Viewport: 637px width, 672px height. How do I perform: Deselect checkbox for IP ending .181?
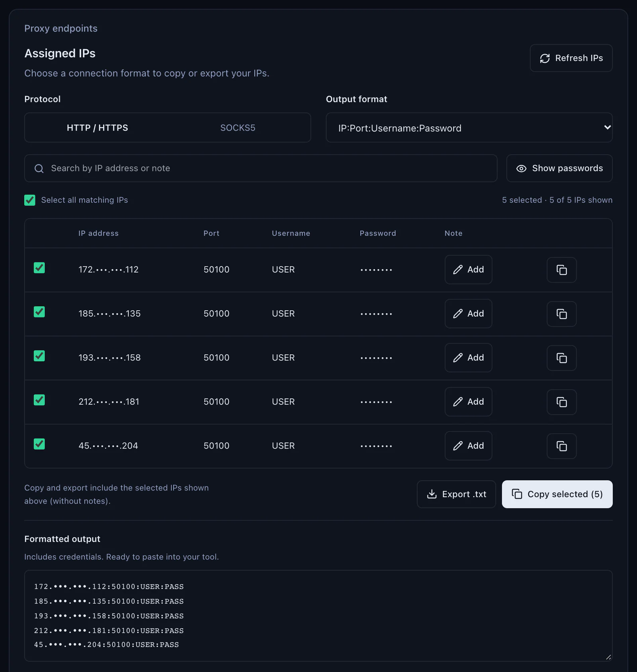coord(39,400)
